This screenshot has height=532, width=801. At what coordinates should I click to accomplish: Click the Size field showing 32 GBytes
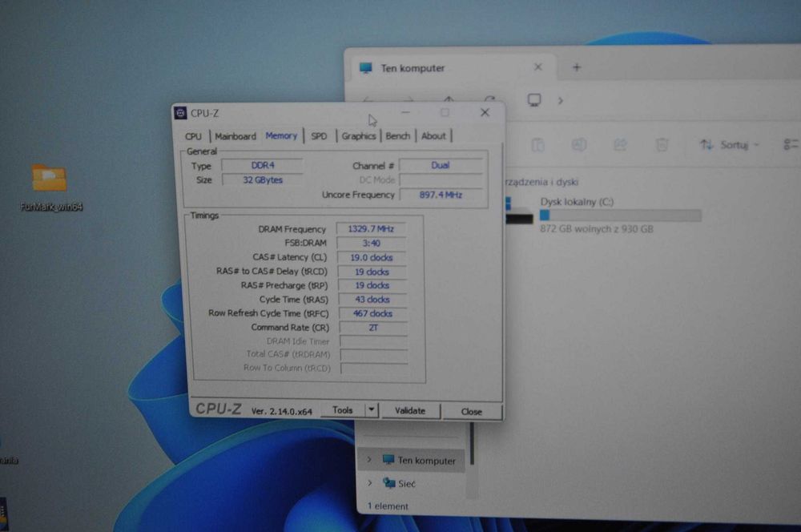tap(263, 180)
